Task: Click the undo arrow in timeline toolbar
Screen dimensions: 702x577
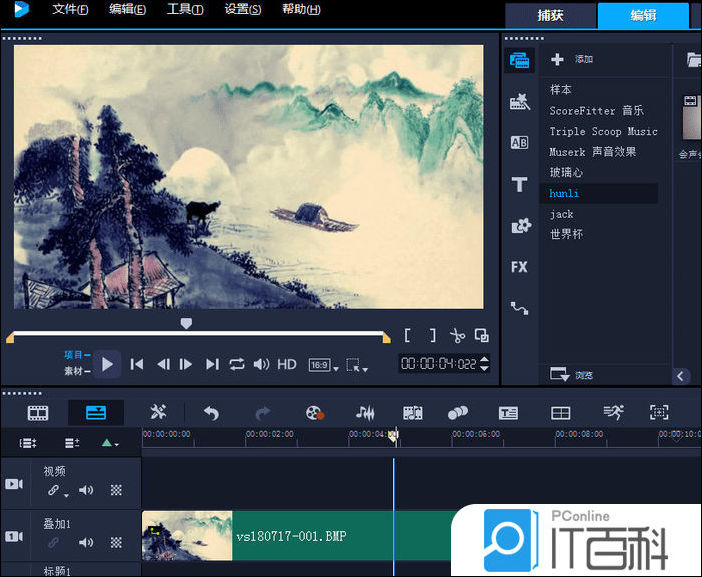Action: point(211,412)
